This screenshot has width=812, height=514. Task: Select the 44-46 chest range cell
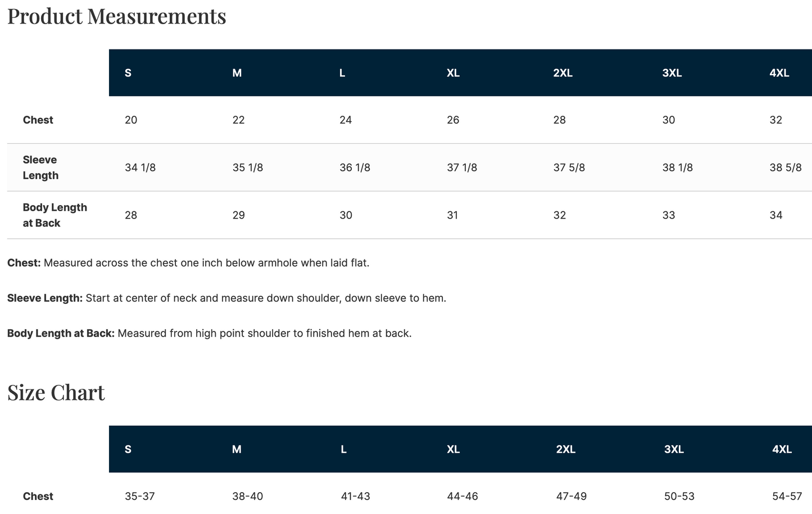(462, 497)
